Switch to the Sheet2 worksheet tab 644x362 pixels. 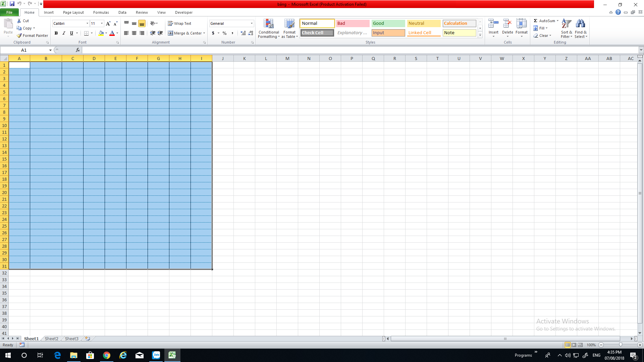coord(51,339)
